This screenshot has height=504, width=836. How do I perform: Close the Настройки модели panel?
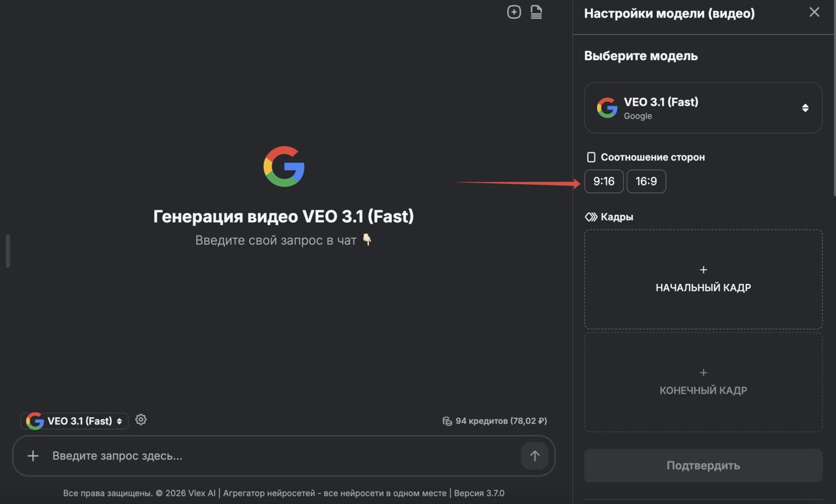pyautogui.click(x=814, y=12)
